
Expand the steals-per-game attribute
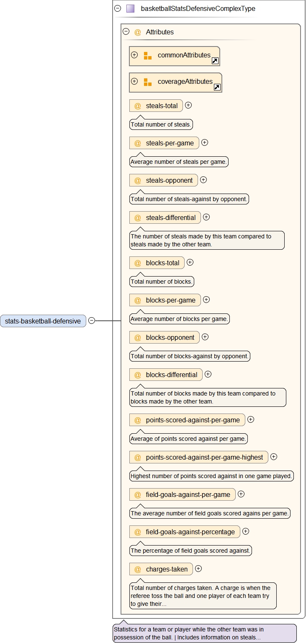click(205, 142)
